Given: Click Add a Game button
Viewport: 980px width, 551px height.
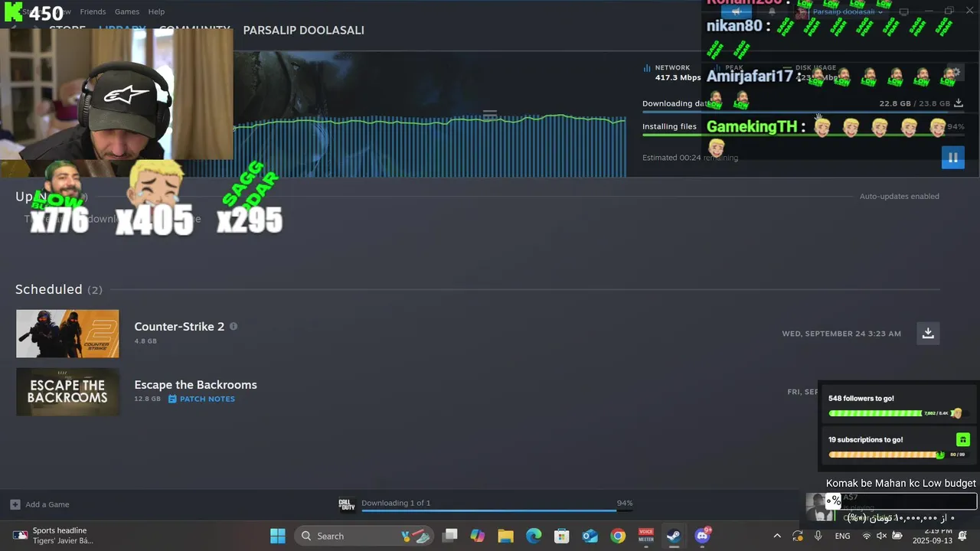Looking at the screenshot, I should coord(40,504).
